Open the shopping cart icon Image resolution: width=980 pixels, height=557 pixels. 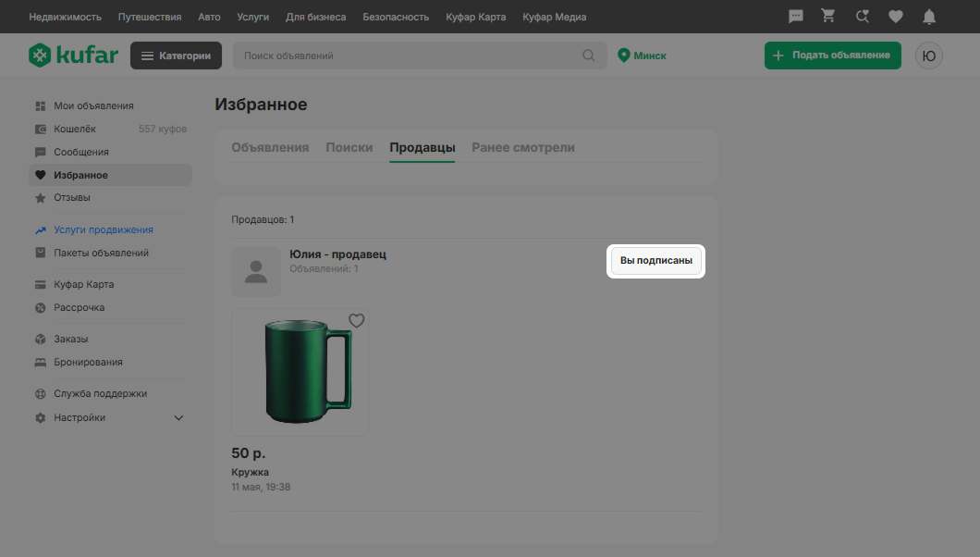pyautogui.click(x=828, y=17)
